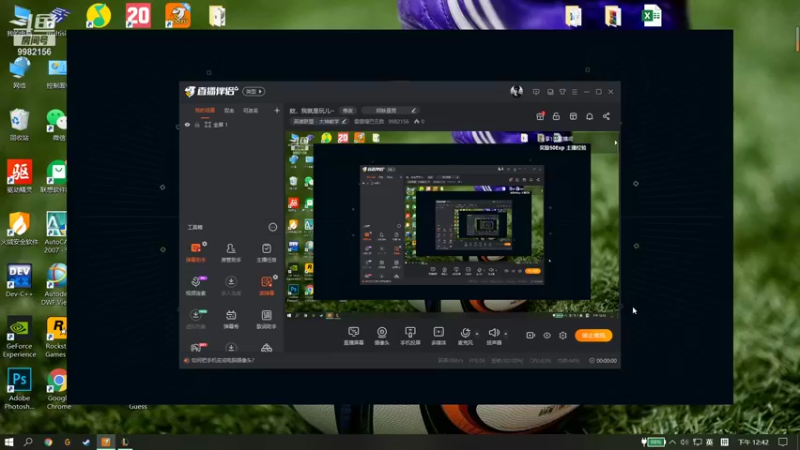
Task: Click the 停止直播 orange button
Action: click(593, 335)
